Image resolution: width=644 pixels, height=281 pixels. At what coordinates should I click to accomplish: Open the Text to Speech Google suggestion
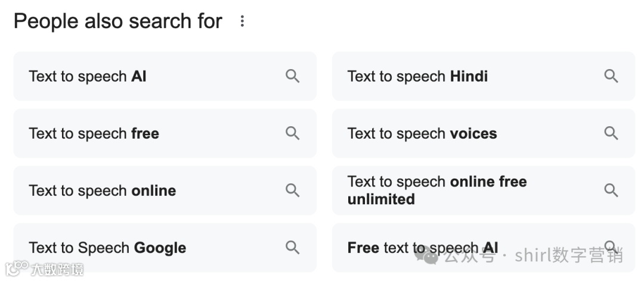coord(107,248)
